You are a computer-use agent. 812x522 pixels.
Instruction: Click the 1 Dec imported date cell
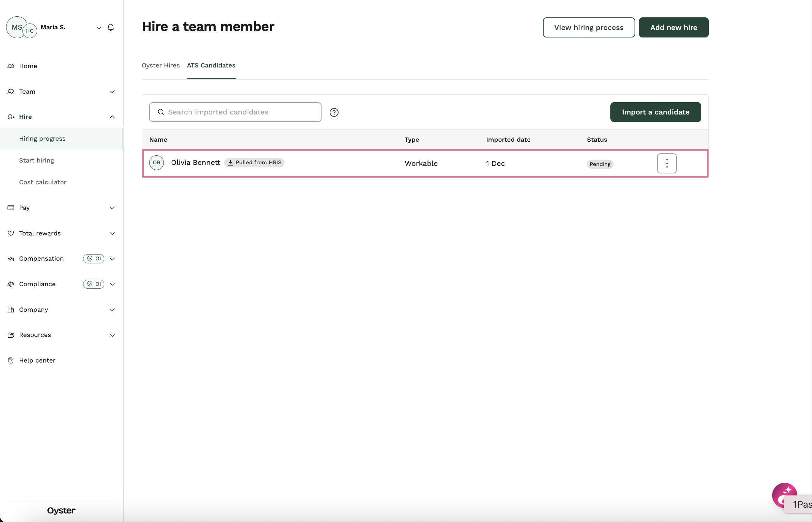pos(495,164)
